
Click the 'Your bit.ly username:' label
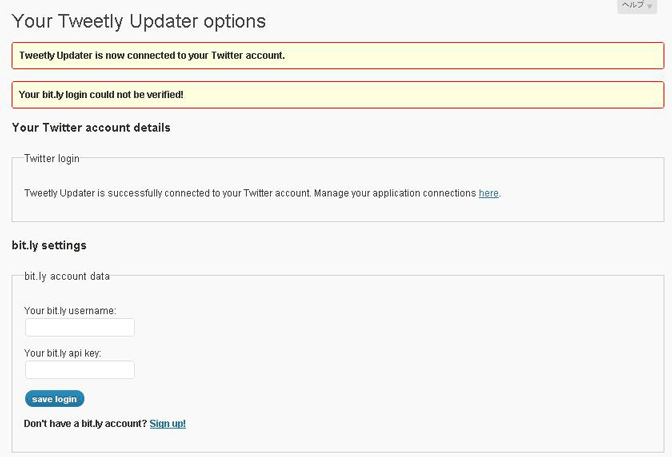[70, 311]
